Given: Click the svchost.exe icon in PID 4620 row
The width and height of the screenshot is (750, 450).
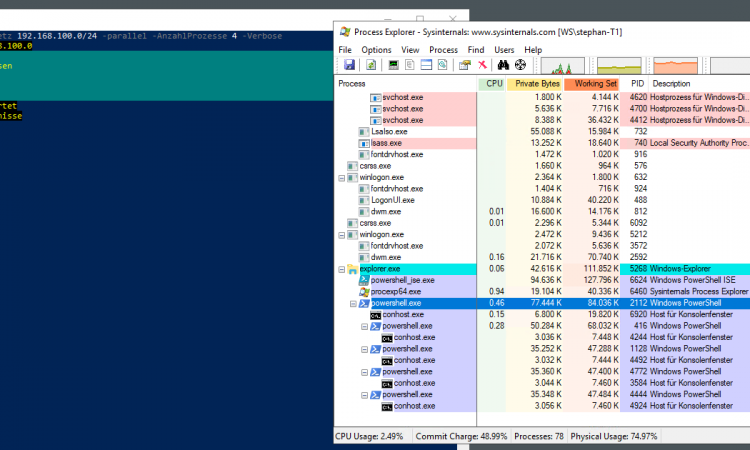Looking at the screenshot, I should click(x=375, y=97).
